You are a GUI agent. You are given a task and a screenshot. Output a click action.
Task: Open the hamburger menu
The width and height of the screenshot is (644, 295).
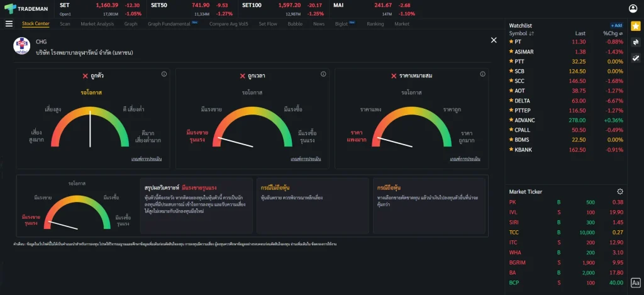pyautogui.click(x=9, y=24)
